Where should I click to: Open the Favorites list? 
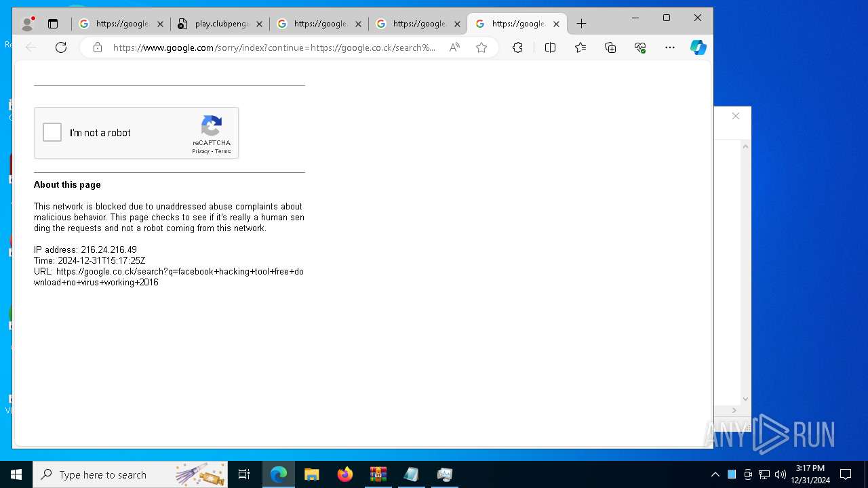tap(580, 47)
